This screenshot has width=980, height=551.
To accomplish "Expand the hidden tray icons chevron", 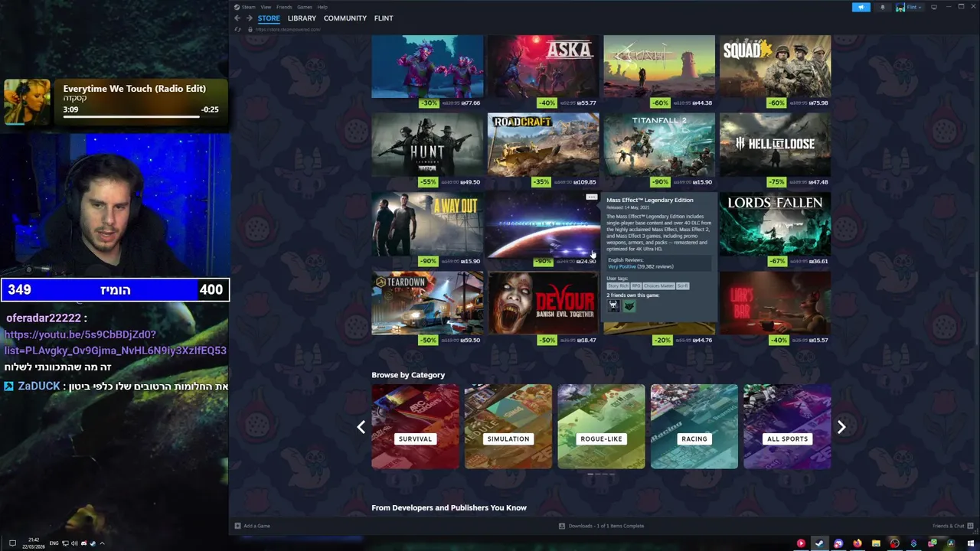I will click(102, 543).
